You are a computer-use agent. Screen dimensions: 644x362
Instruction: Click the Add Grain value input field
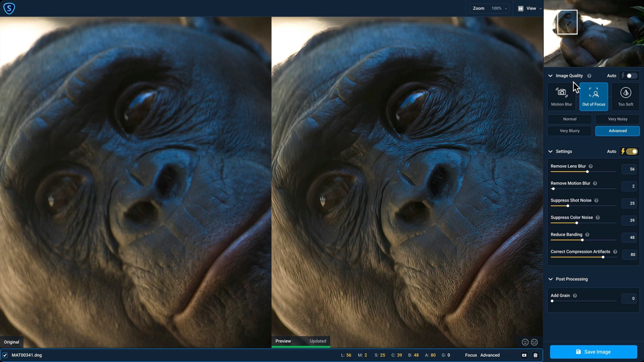click(629, 298)
